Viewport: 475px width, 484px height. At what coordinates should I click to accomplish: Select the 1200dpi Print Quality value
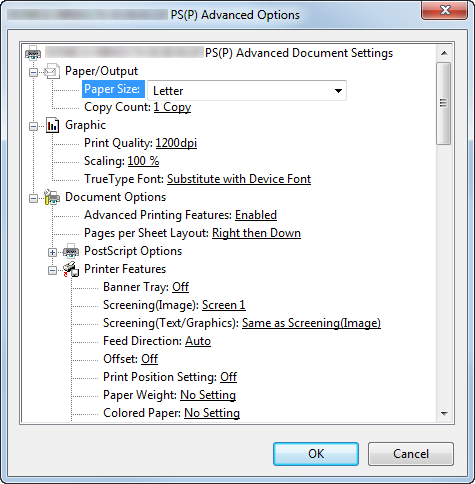[x=176, y=143]
